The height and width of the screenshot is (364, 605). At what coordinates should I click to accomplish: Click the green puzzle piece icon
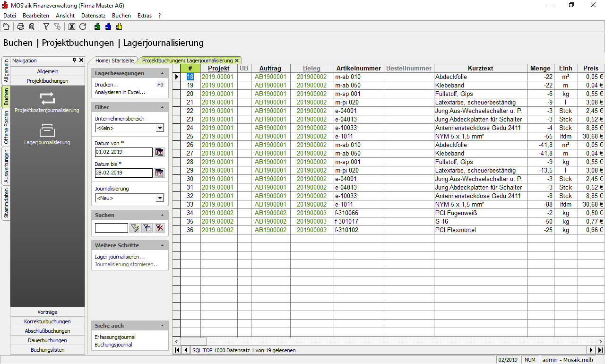coord(97,26)
